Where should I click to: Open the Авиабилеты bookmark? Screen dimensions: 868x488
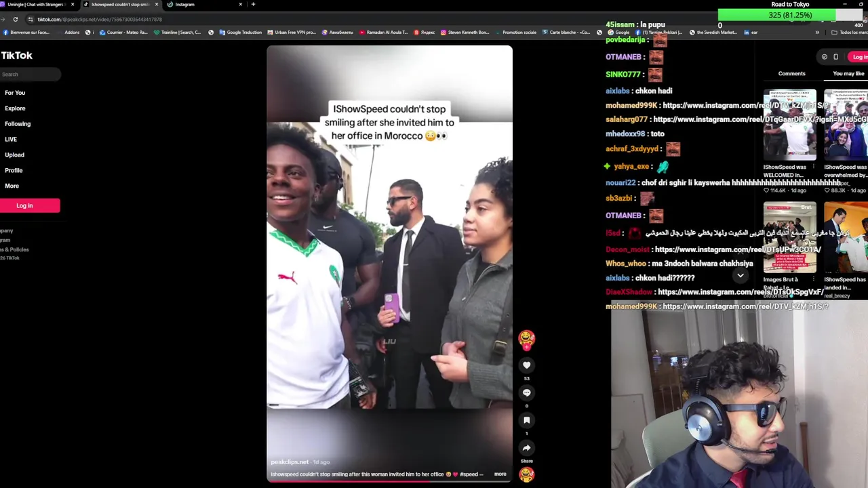coord(338,32)
